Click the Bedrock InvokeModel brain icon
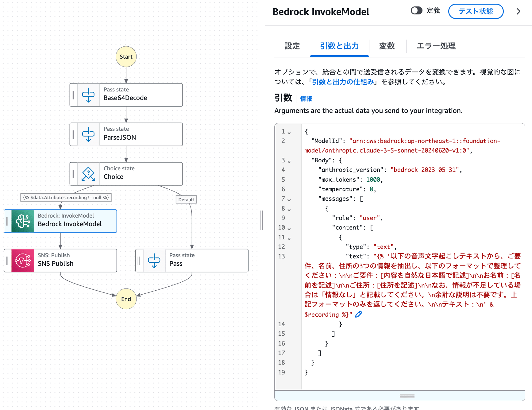 [x=23, y=221]
